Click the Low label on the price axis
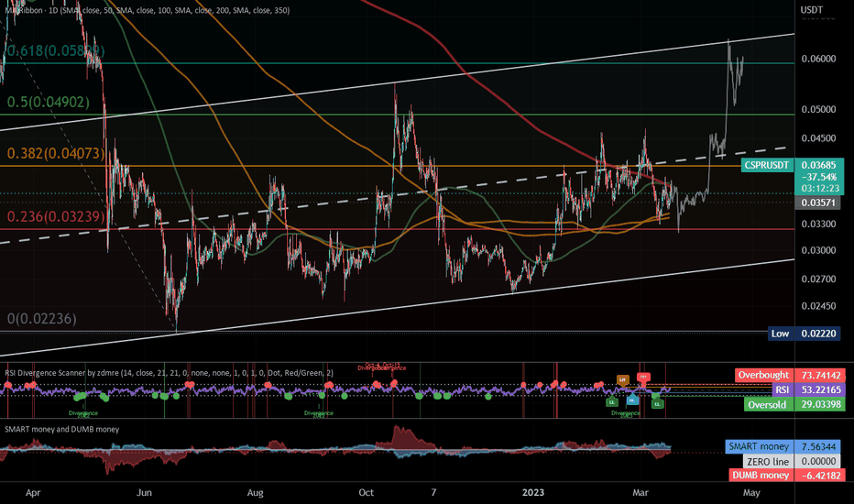This screenshot has width=854, height=504. tap(780, 334)
